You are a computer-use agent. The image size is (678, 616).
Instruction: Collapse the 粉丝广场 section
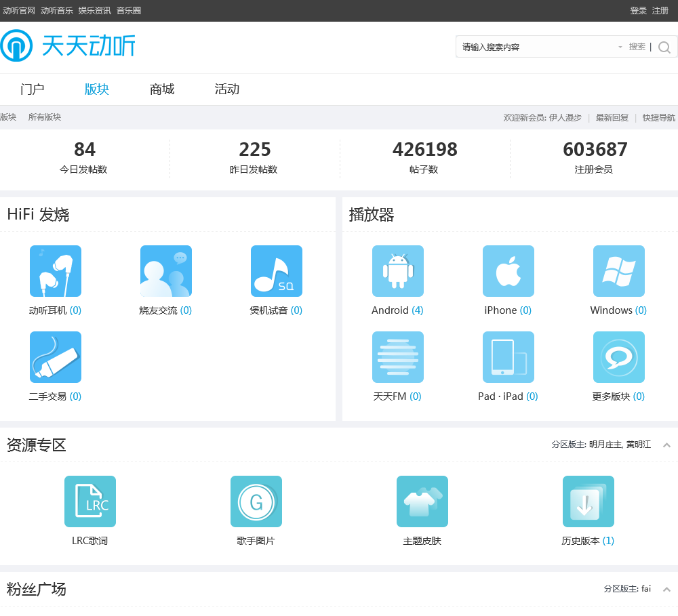click(x=666, y=589)
